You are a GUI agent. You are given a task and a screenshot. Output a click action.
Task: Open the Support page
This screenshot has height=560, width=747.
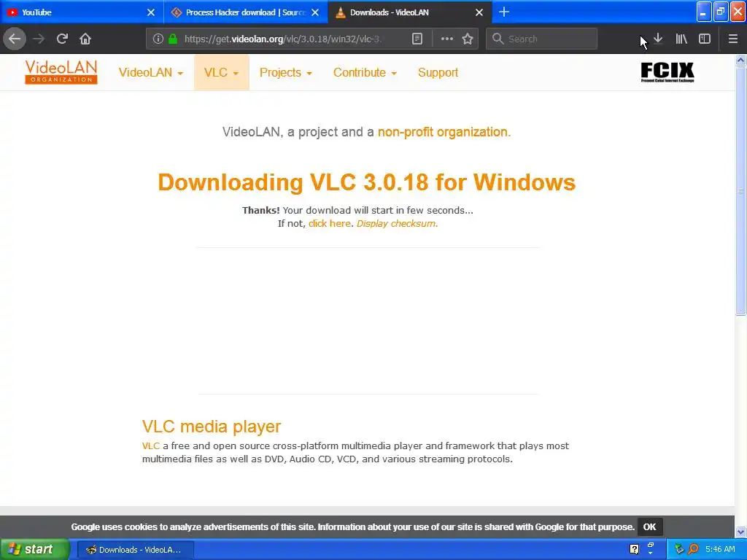(x=438, y=72)
